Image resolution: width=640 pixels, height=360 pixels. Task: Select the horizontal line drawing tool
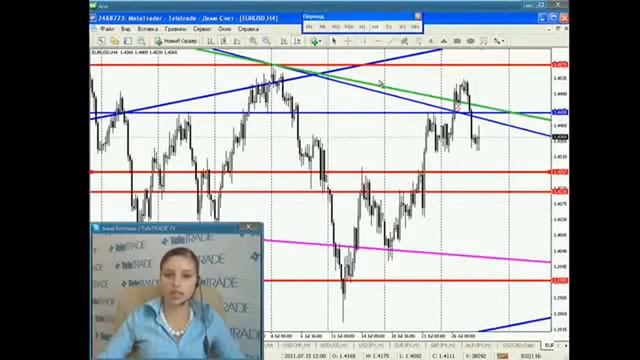(378, 41)
